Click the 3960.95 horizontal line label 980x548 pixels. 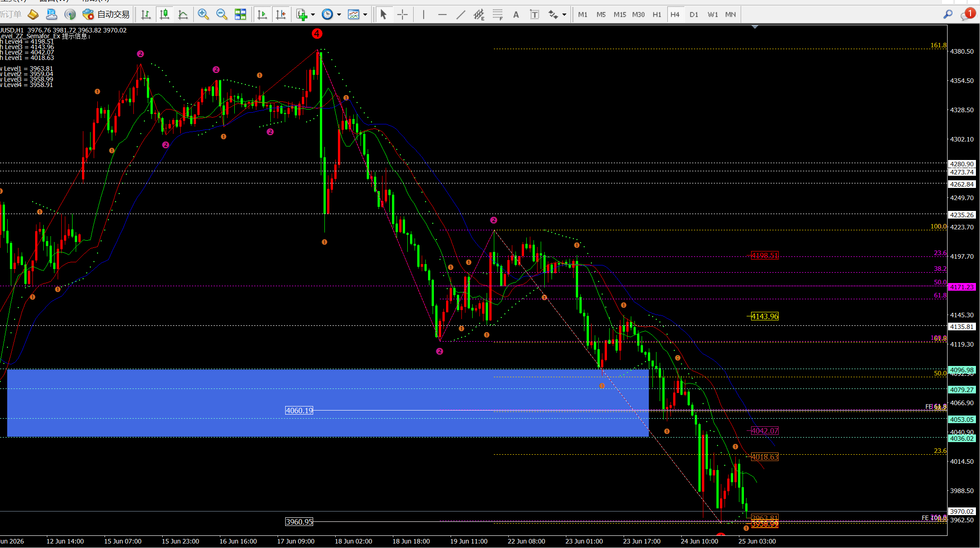tap(299, 522)
